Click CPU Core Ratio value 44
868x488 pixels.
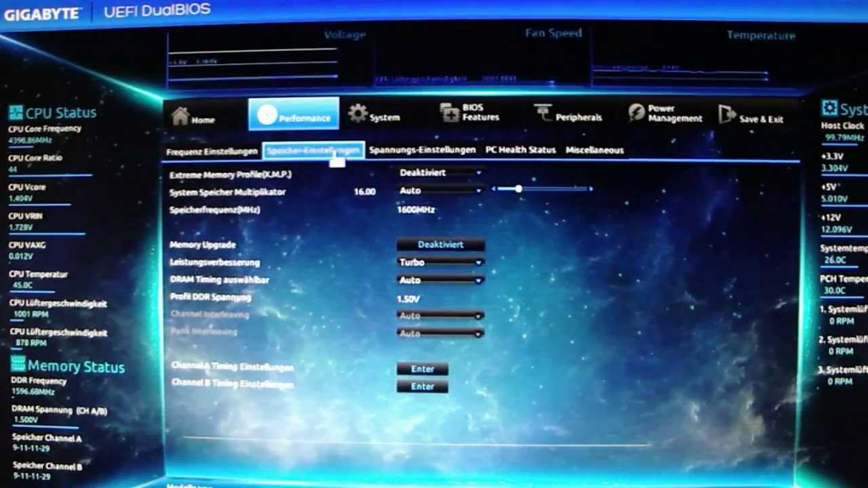click(13, 169)
